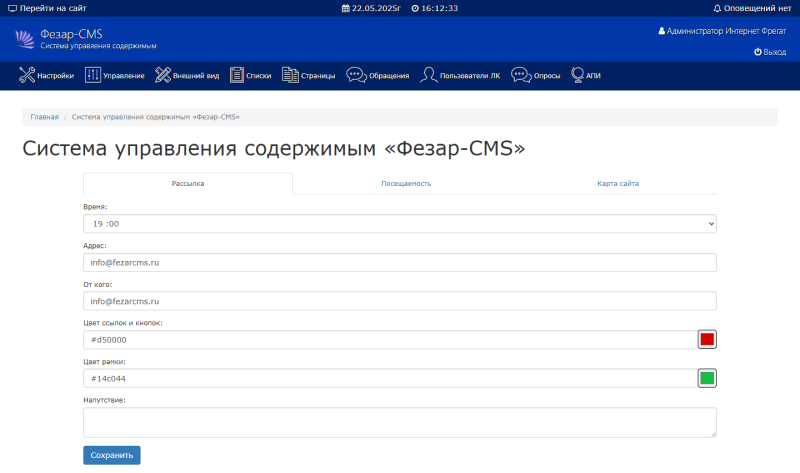Click into the Напутствие text area
800x473 pixels.
pyautogui.click(x=400, y=422)
